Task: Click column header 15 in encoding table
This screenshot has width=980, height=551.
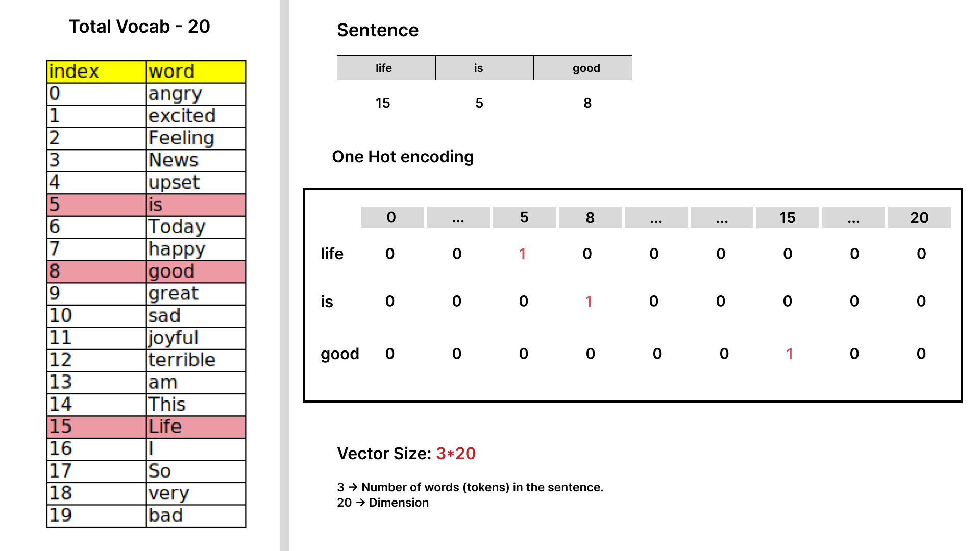Action: click(788, 217)
